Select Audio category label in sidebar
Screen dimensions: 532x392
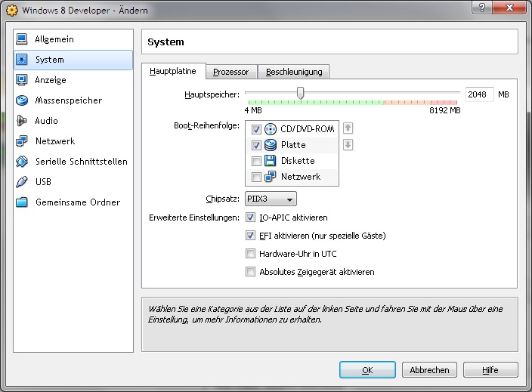(x=47, y=121)
